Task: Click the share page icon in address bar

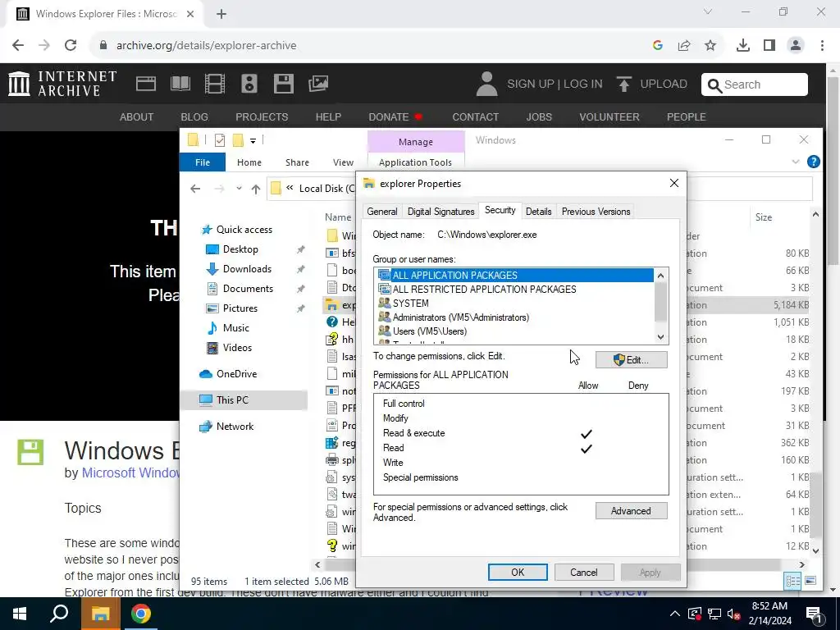Action: 684,45
